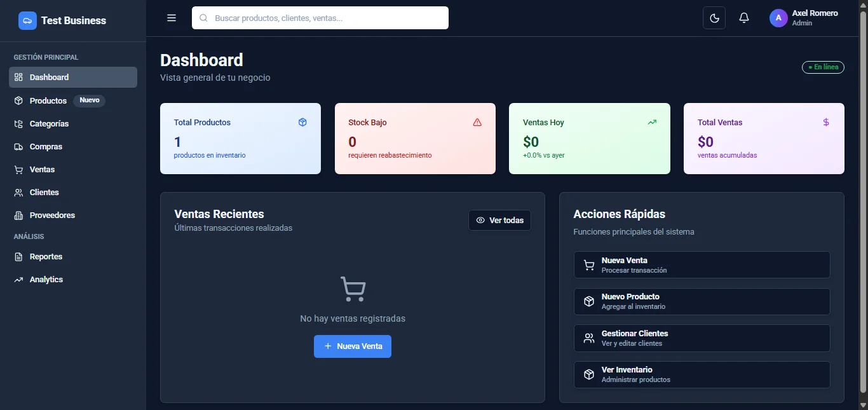Select Gestionar Clientes quick action
The image size is (868, 410).
(702, 338)
